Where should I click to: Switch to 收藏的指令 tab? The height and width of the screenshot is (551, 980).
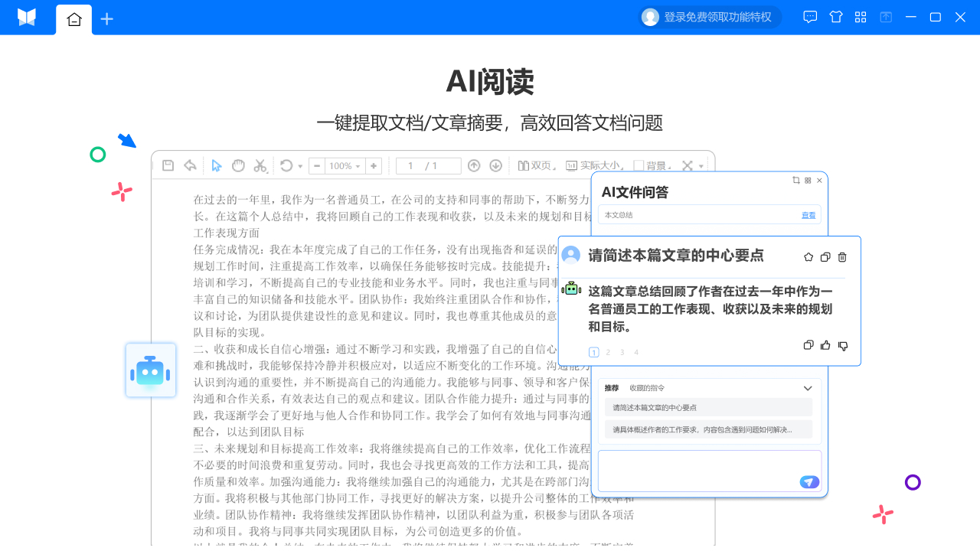pos(647,388)
